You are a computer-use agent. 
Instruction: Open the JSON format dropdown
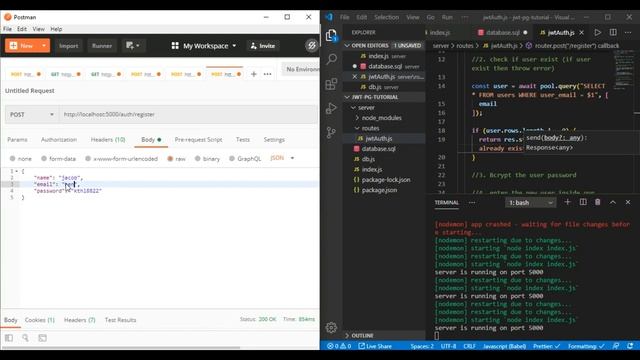pos(282,158)
